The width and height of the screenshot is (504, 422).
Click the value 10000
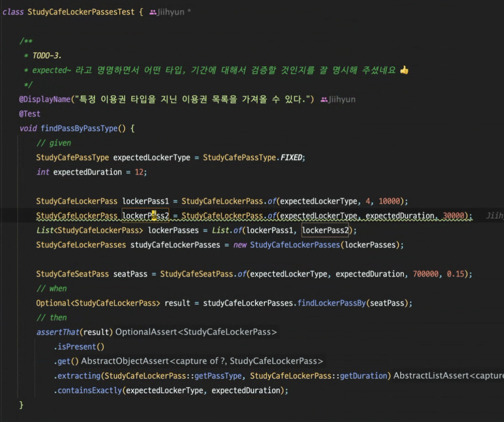(x=389, y=201)
